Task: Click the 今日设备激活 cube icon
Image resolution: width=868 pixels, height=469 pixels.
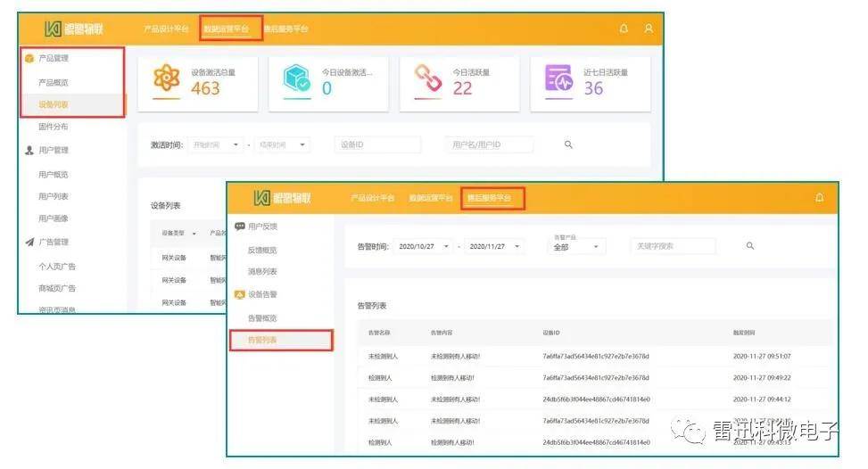Action: [x=296, y=80]
